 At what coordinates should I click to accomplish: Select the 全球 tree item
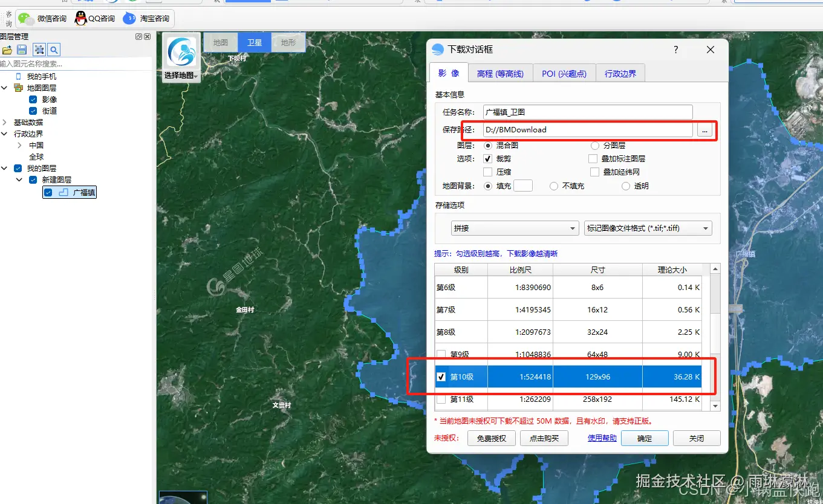[x=36, y=157]
